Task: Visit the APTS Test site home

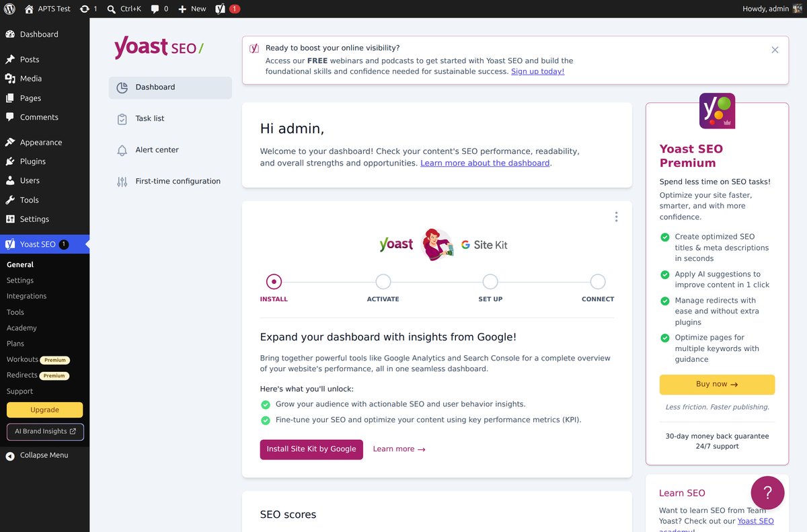Action: [x=47, y=9]
